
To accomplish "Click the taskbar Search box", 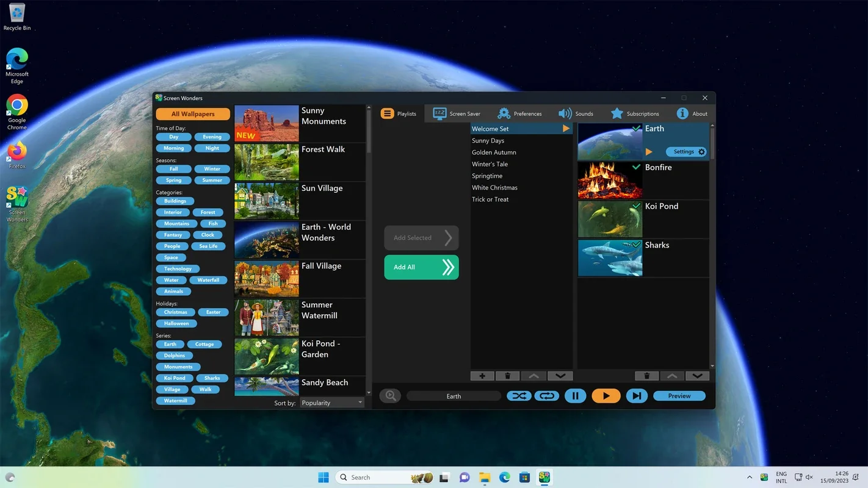I will point(385,477).
